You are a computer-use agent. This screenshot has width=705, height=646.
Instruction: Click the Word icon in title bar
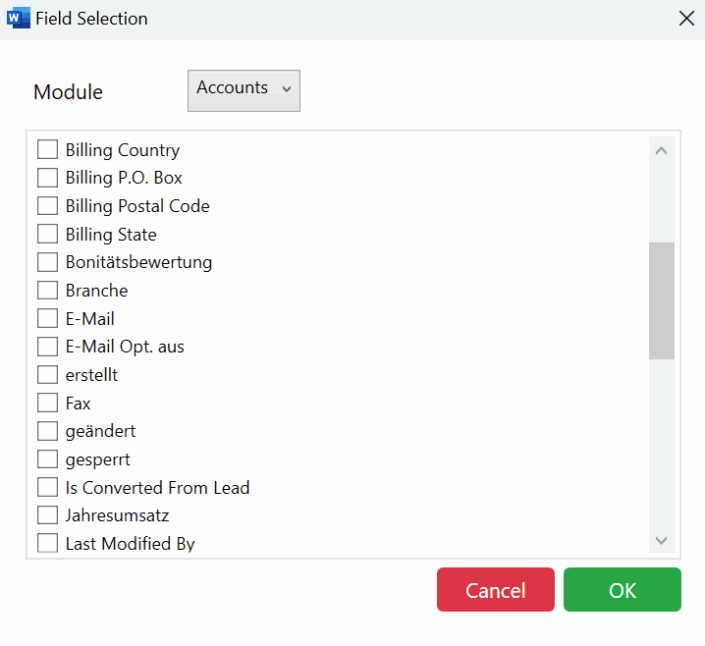pos(18,18)
